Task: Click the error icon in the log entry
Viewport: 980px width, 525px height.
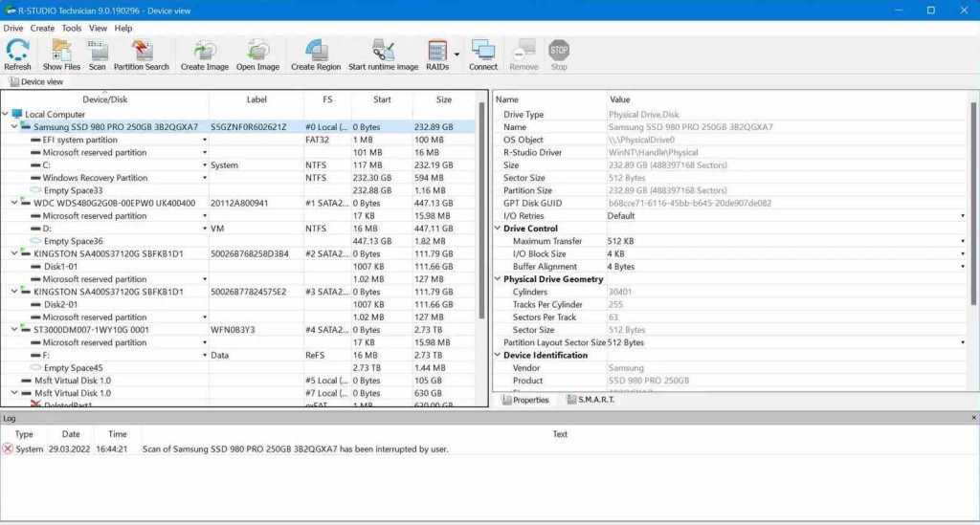Action: [x=8, y=448]
